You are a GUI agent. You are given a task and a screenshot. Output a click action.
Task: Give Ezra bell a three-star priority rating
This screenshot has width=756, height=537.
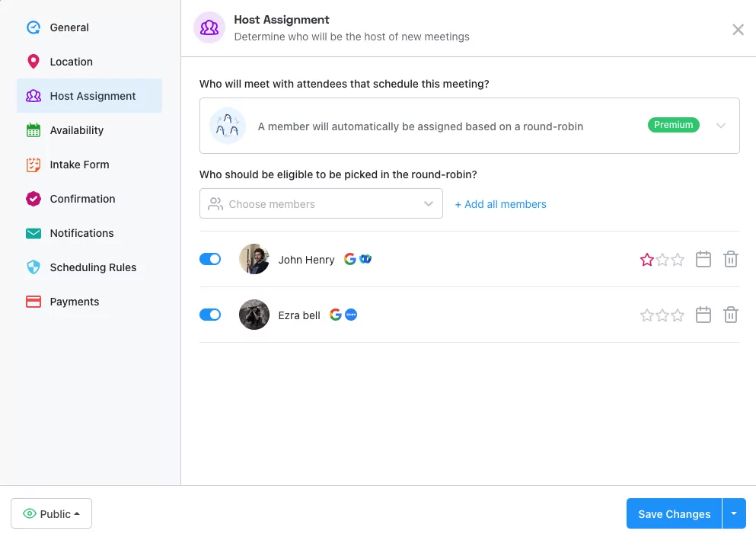coord(678,315)
